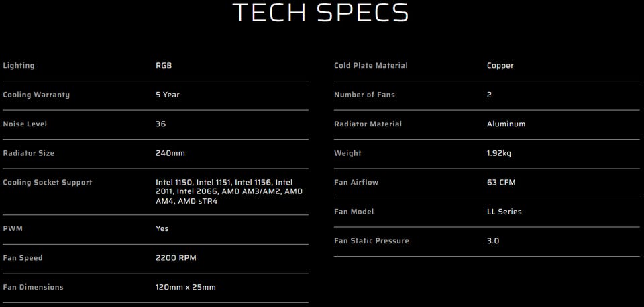Click the Number of Fans label
The image size is (644, 307).
pos(364,95)
